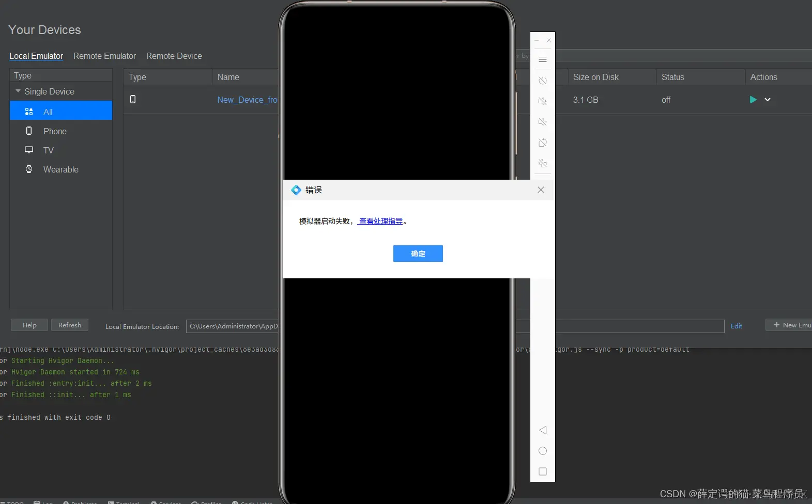Open the 查看处理指导 guidance link
Screen dimensions: 812x504
tap(381, 221)
